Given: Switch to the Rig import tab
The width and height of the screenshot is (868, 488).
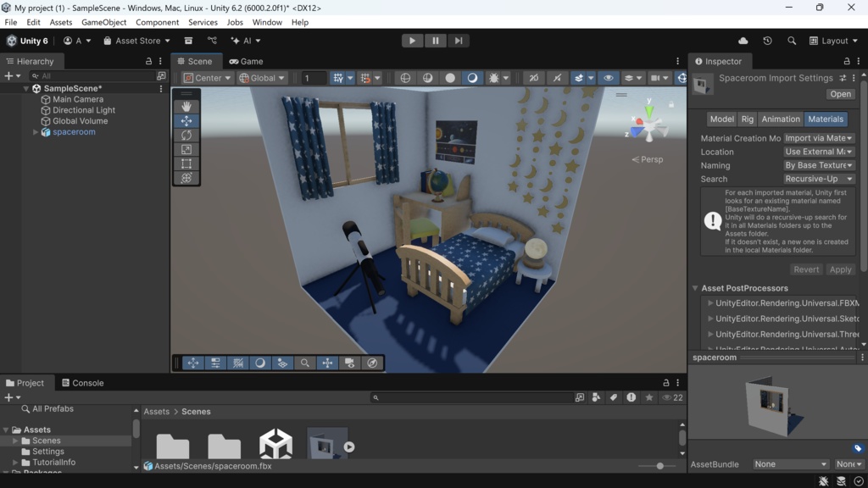Looking at the screenshot, I should click(748, 119).
